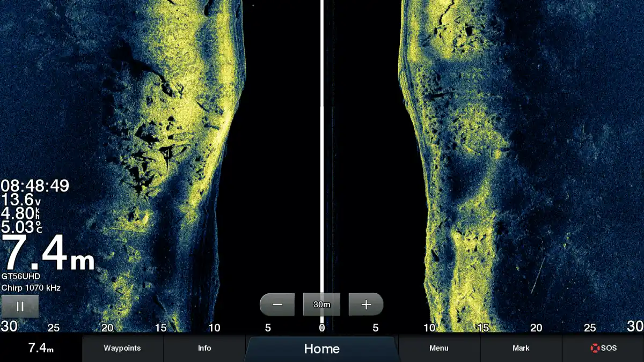The height and width of the screenshot is (362, 644).
Task: Open the Menu options
Action: click(x=439, y=348)
